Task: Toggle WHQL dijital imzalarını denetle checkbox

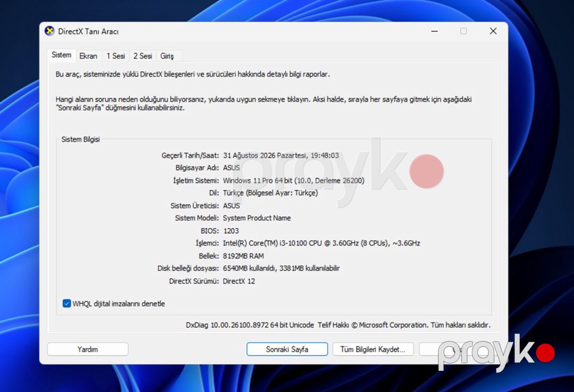Action: click(66, 303)
